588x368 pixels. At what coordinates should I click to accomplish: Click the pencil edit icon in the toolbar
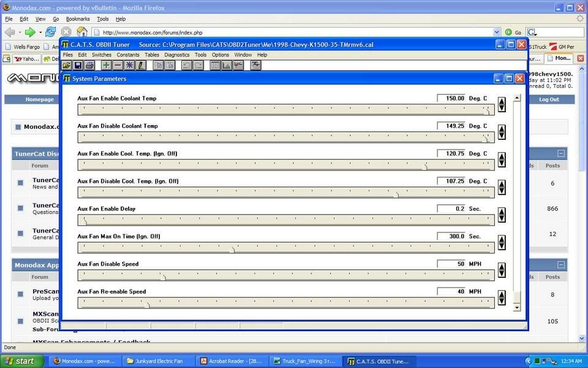(x=141, y=66)
